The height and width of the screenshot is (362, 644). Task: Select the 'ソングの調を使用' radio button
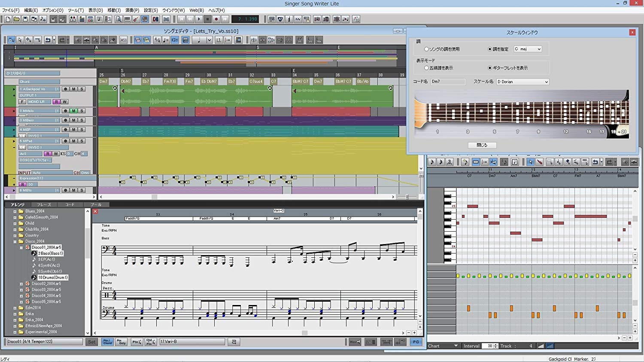pos(426,49)
